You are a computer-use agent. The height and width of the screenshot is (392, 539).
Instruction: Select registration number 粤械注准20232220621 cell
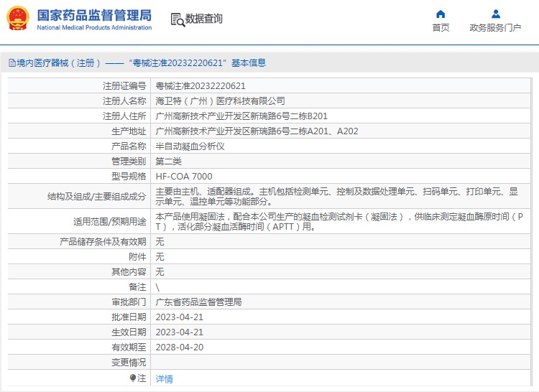click(x=201, y=86)
